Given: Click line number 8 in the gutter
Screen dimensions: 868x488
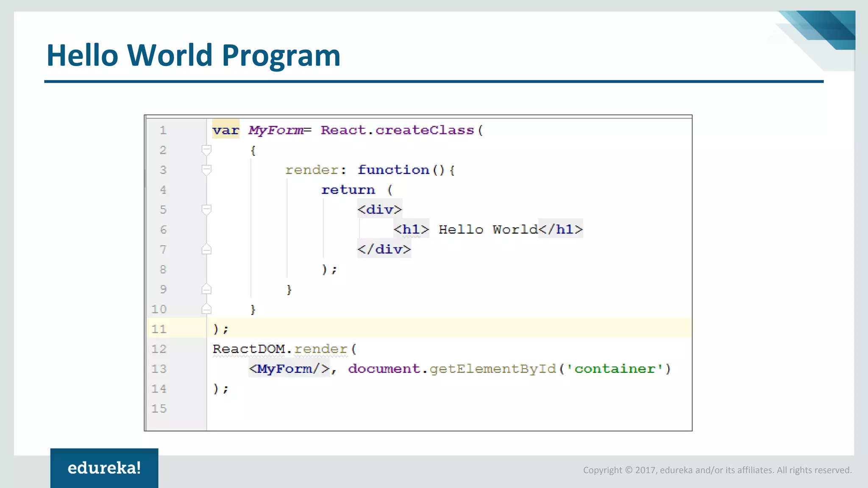Looking at the screenshot, I should click(163, 269).
